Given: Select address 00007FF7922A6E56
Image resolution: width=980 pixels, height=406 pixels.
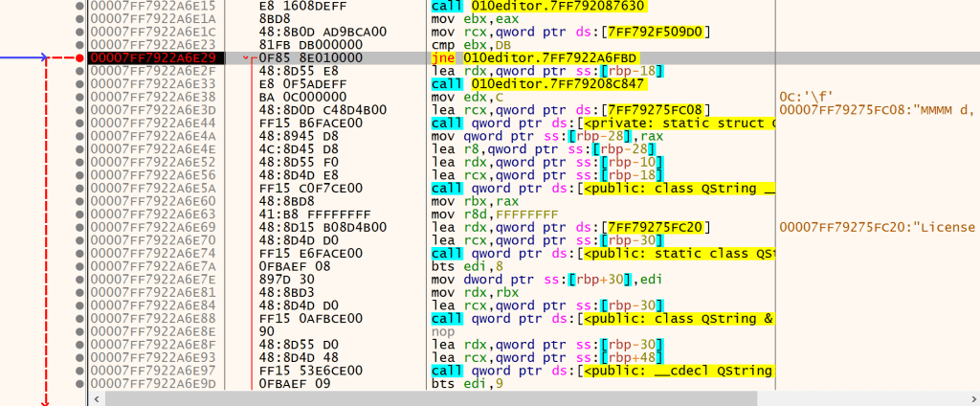Looking at the screenshot, I should click(153, 175).
